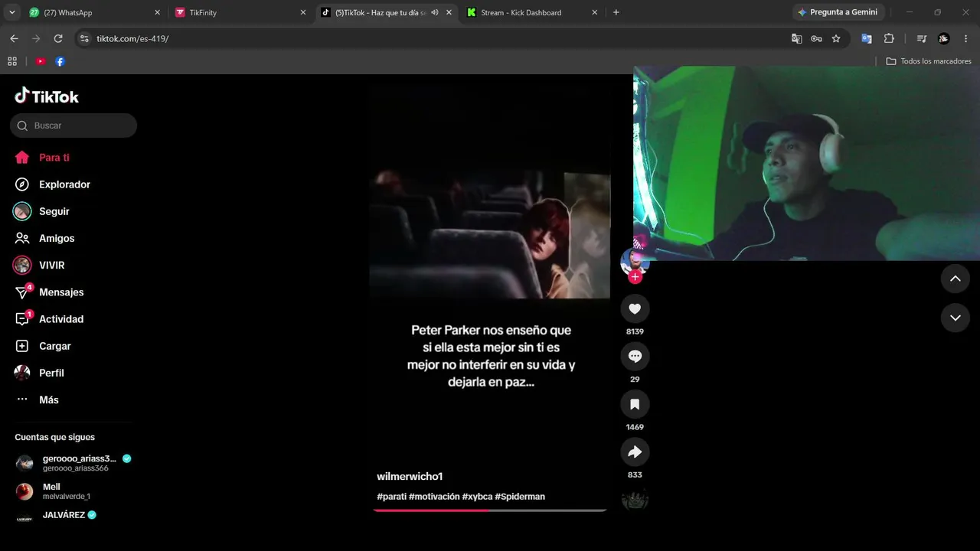The image size is (980, 551).
Task: Follow creator with red plus button
Action: click(x=635, y=277)
